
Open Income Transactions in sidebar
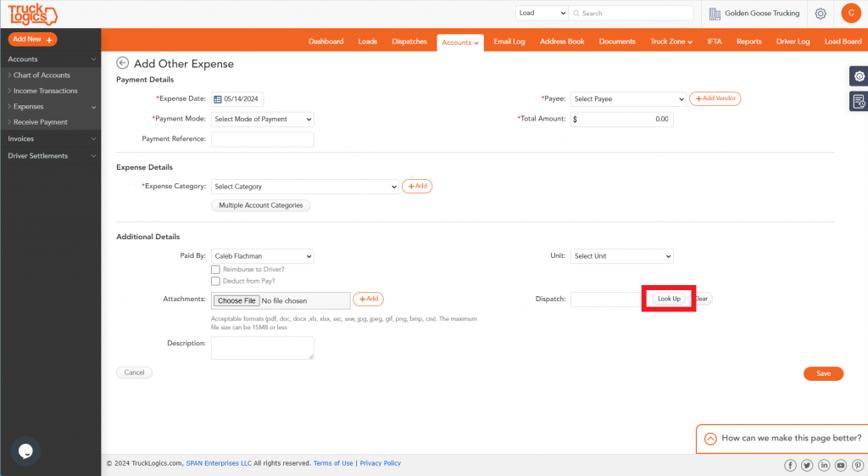click(46, 91)
